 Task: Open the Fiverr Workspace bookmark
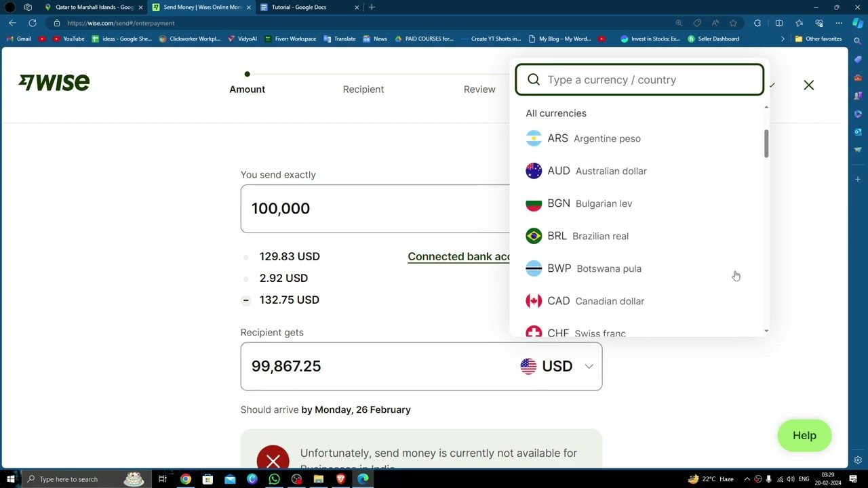tap(290, 39)
